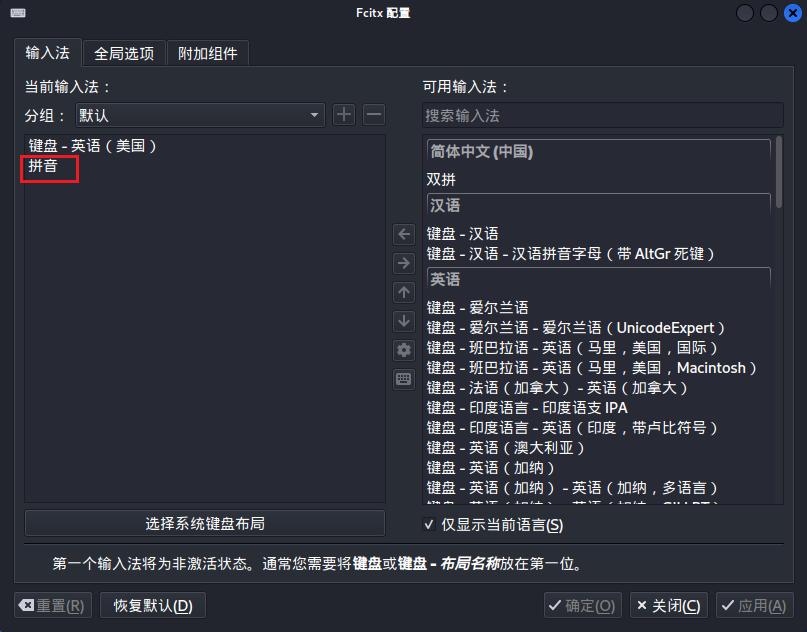The width and height of the screenshot is (807, 632).
Task: Move selected input method up
Action: [x=404, y=292]
